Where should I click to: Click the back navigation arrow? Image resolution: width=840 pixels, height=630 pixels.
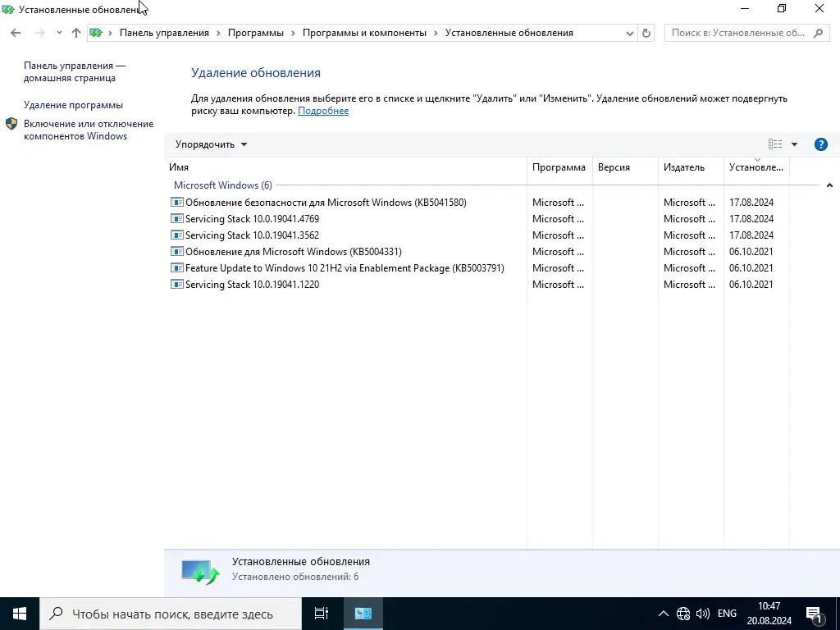[15, 33]
